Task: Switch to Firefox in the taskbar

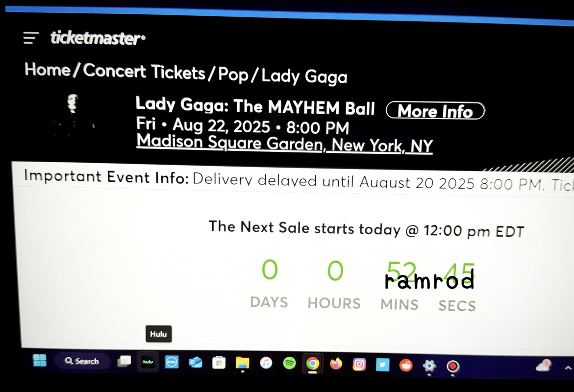Action: 336,364
